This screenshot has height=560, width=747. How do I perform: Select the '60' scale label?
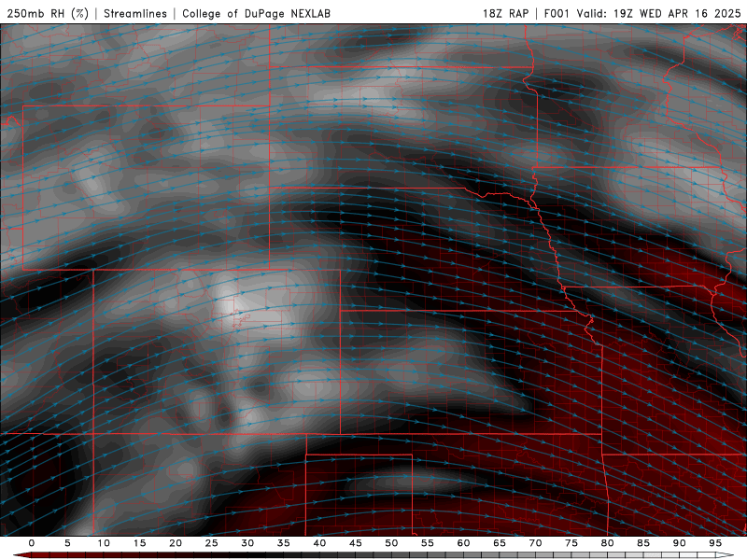[463, 543]
